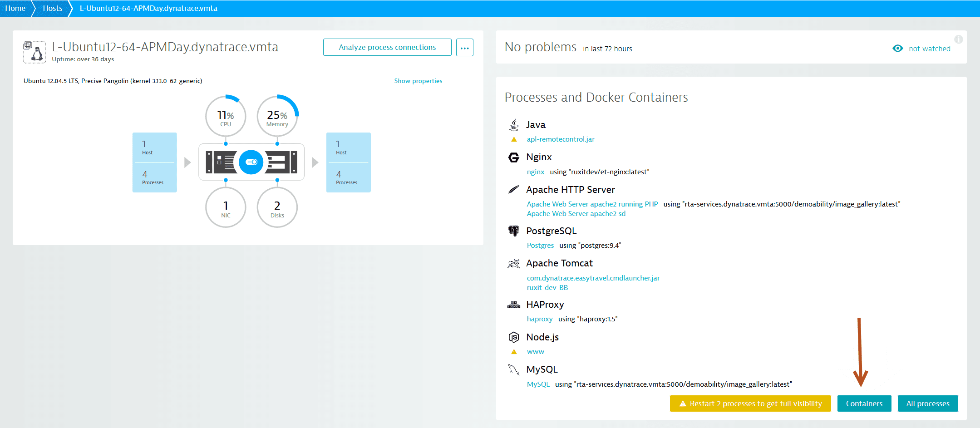Open Apache Web Server apache2 sd link
This screenshot has width=980, height=428.
[576, 214]
